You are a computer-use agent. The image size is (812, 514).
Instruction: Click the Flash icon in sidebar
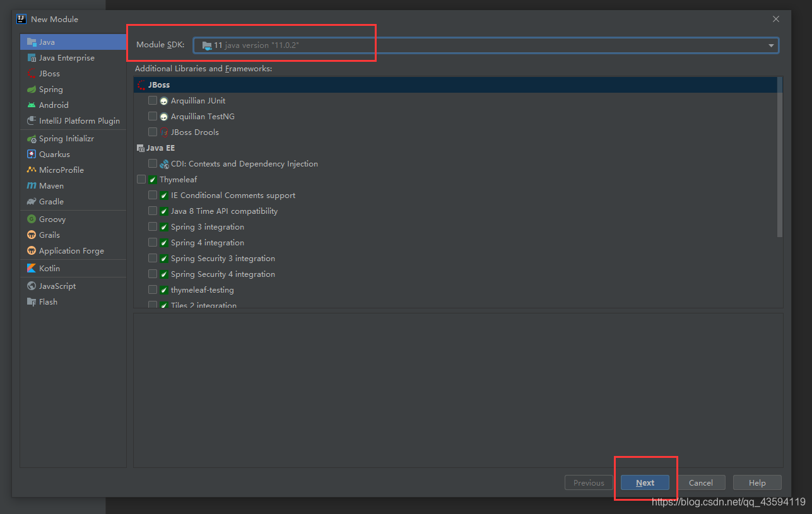tap(32, 302)
